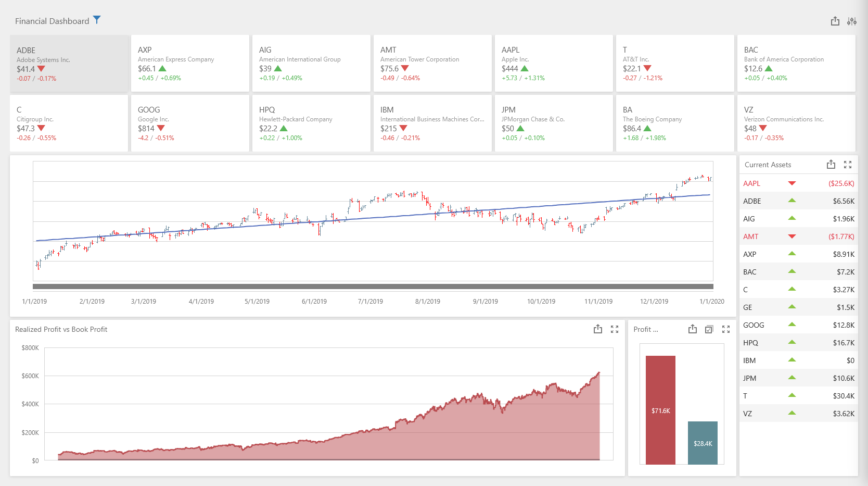
Task: Export the Current Assets panel
Action: pyautogui.click(x=831, y=165)
